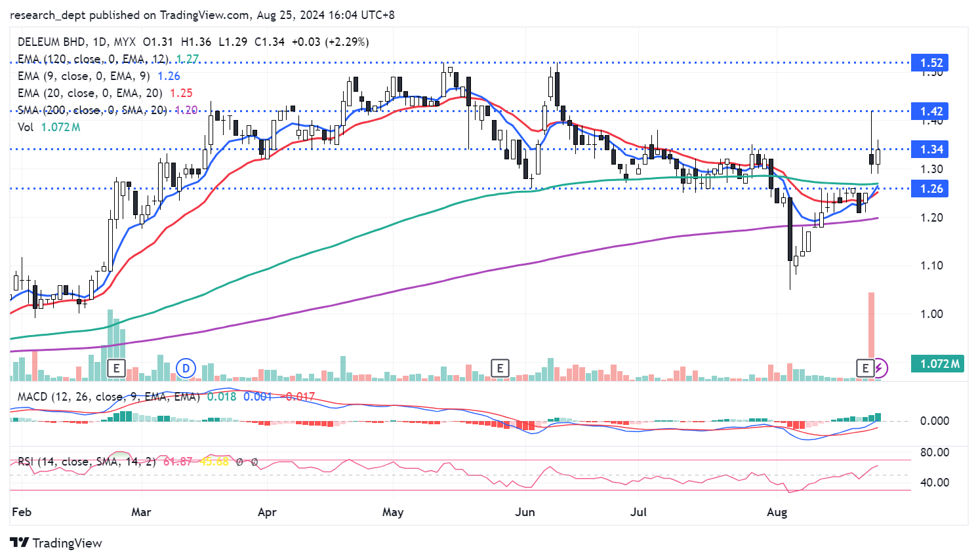This screenshot has width=978, height=560.
Task: Click the purple lightning bolt event icon
Action: point(880,368)
